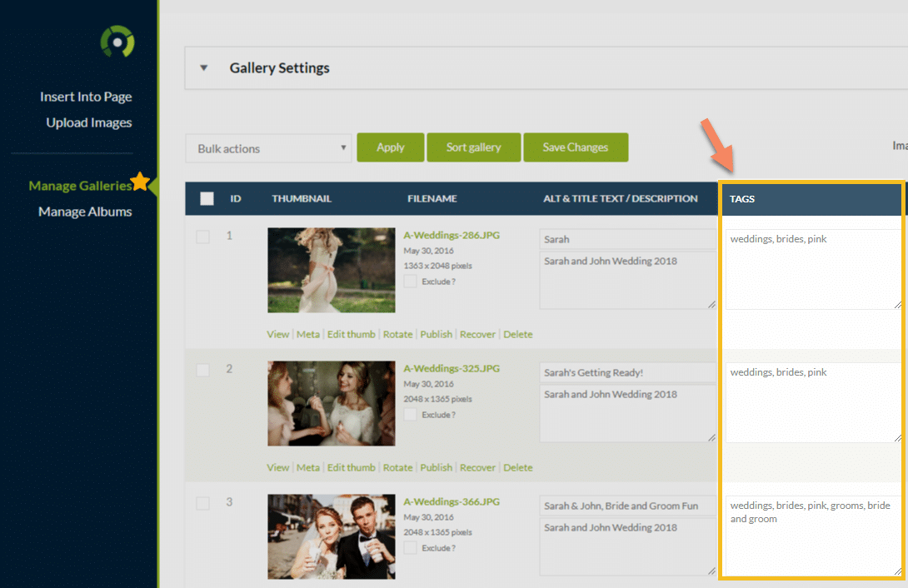Click the TAGS column header

coord(741,199)
